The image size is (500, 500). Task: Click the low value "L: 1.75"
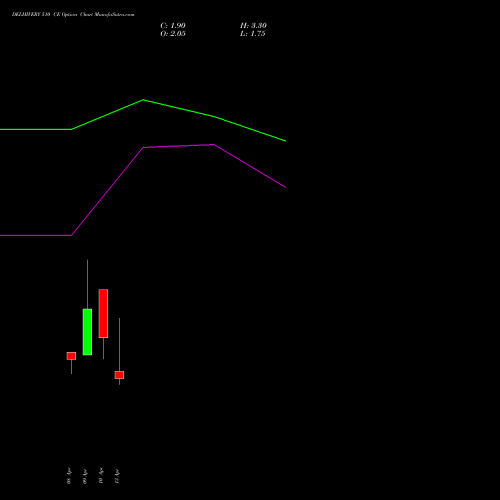pos(253,34)
